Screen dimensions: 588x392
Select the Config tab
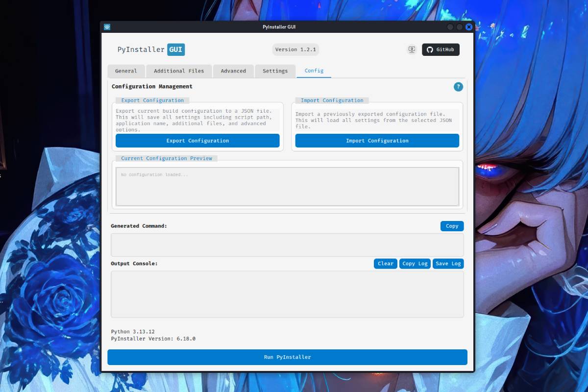coord(314,71)
